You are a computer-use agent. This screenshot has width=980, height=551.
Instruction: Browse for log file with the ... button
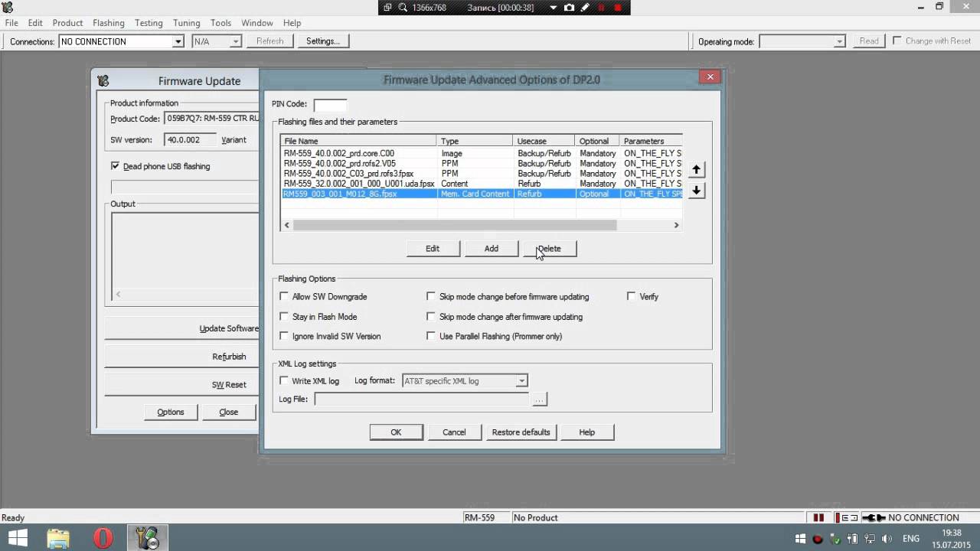pos(539,399)
